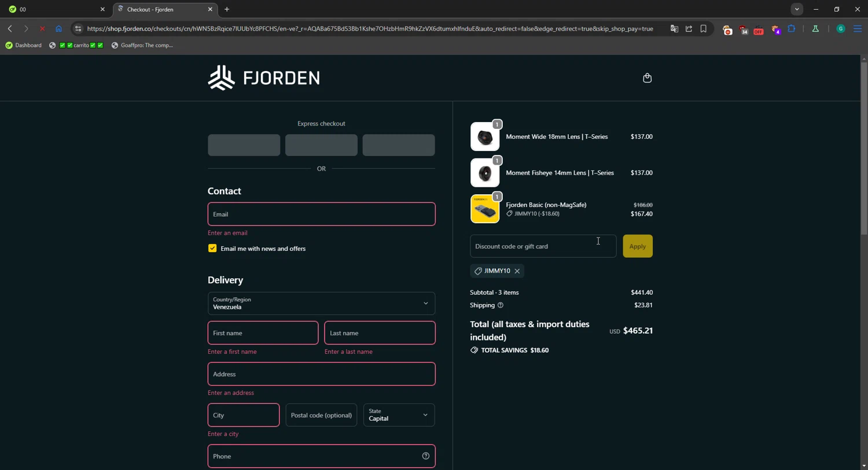This screenshot has height=470, width=868.
Task: Expand the Country/Region dropdown
Action: coord(321,304)
